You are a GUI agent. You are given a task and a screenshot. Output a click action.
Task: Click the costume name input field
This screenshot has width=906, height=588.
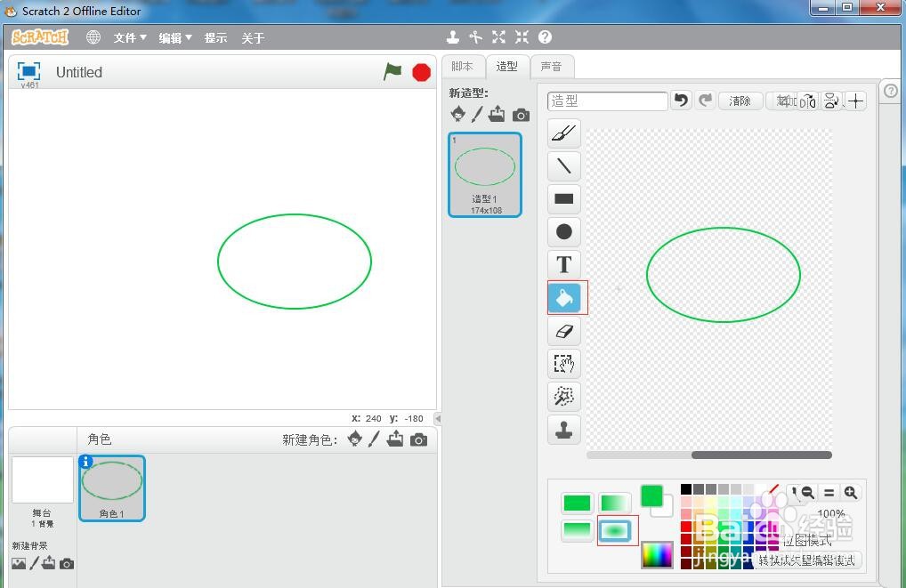(607, 101)
